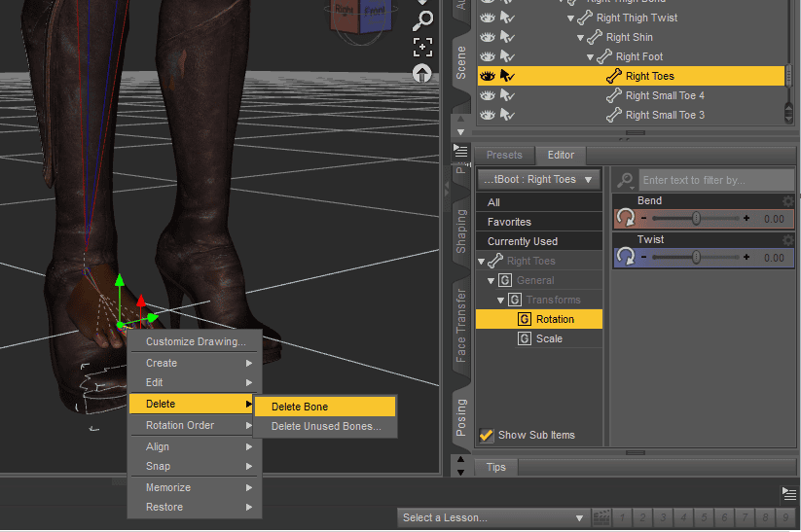Toggle selectability arrow for Right Shin
The height and width of the screenshot is (532, 801).
(507, 37)
